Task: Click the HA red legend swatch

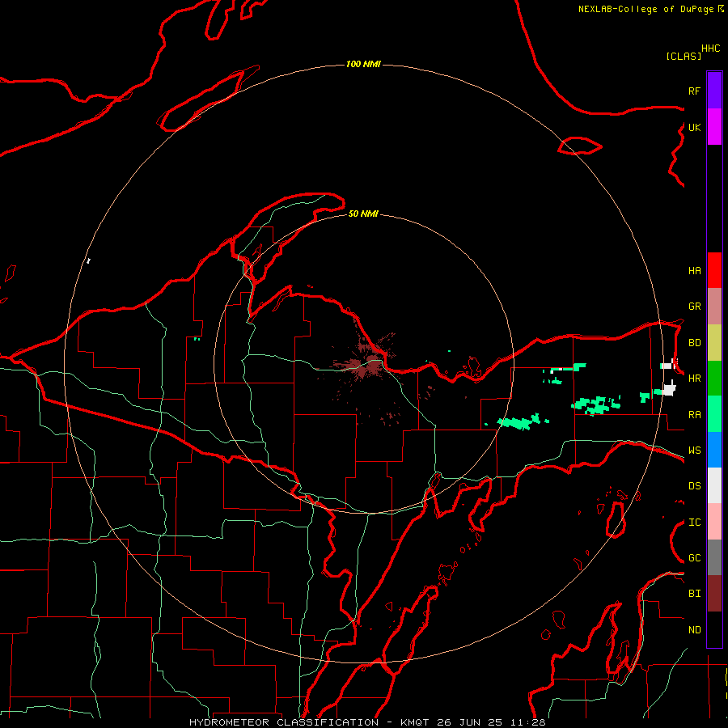Action: coord(714,270)
